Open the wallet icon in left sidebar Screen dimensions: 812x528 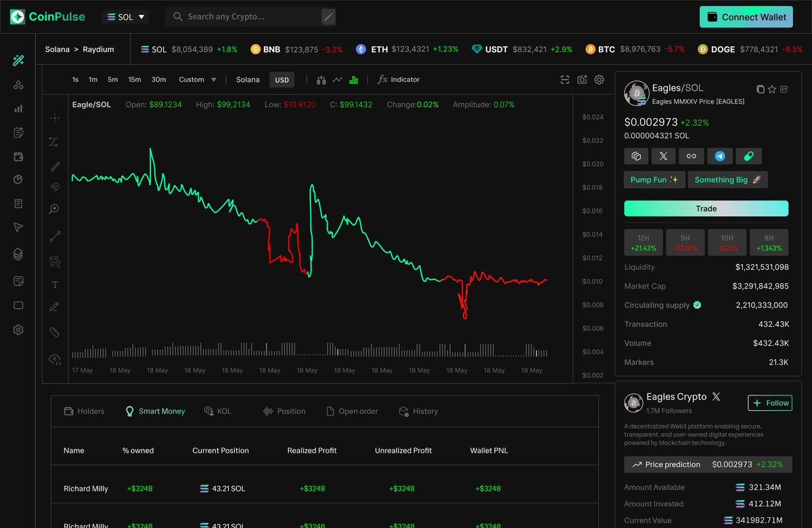coord(18,156)
